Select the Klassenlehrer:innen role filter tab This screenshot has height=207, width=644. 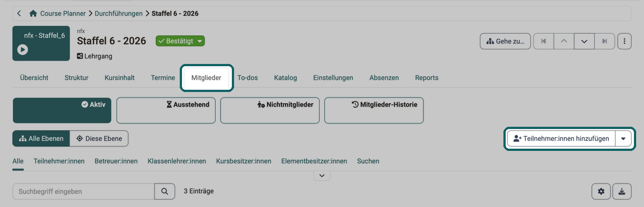pos(177,162)
